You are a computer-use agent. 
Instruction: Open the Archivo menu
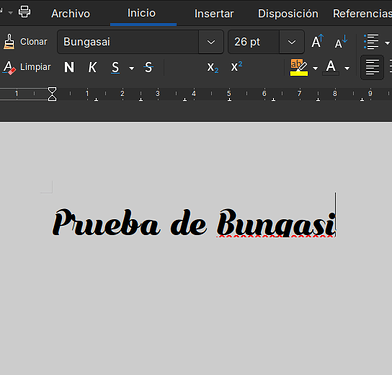71,14
